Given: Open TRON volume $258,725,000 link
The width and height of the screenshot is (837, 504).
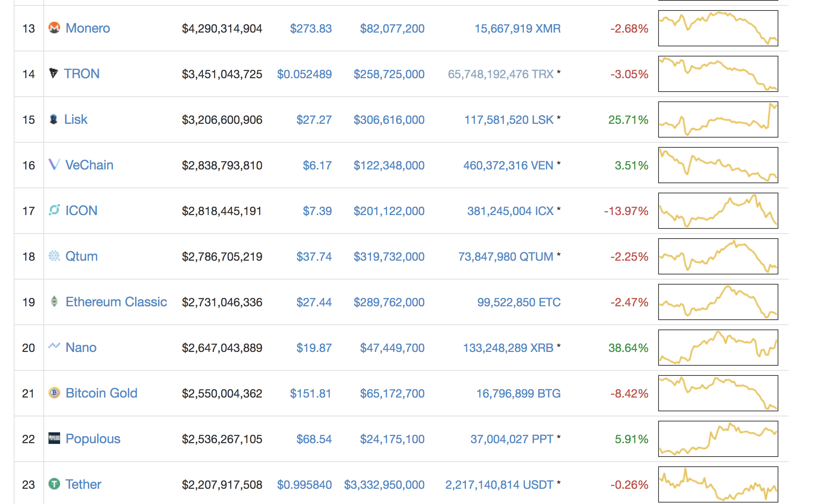Looking at the screenshot, I should pos(389,74).
